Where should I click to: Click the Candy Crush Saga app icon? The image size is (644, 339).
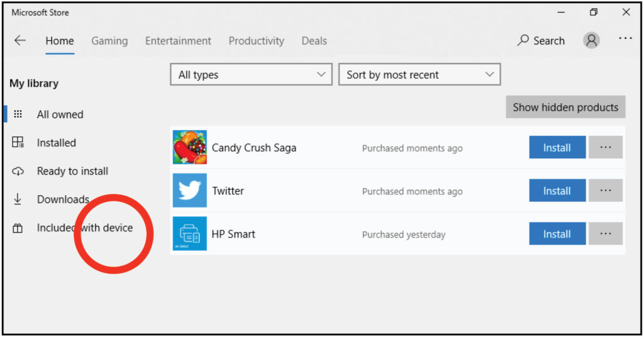point(190,147)
